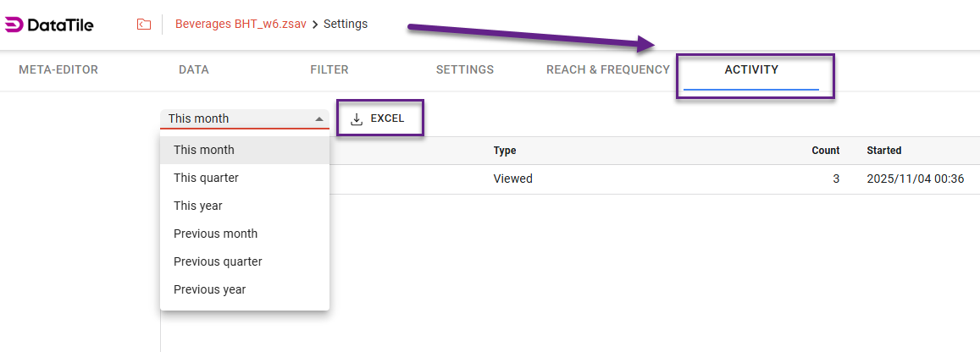Select the Settings tab

pos(465,70)
